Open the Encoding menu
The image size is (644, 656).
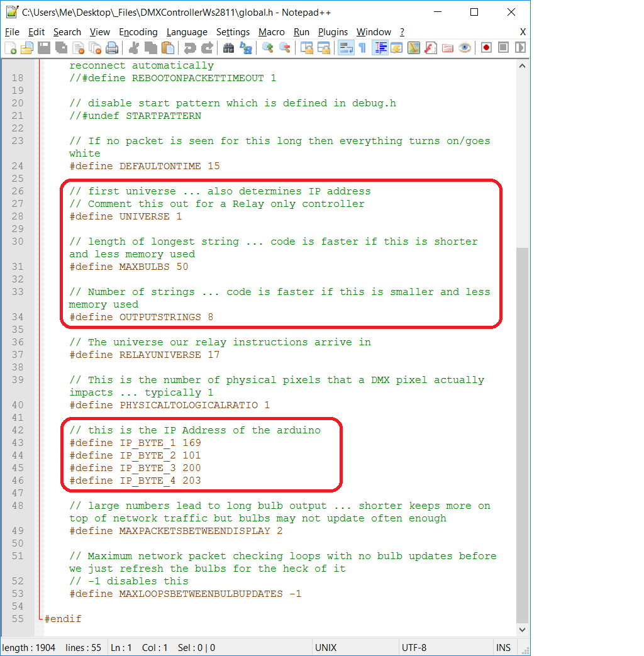pos(138,32)
